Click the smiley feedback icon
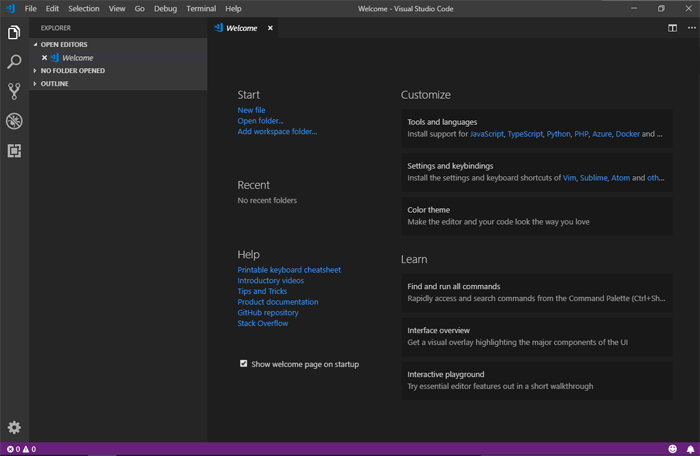This screenshot has width=700, height=456. coord(672,450)
